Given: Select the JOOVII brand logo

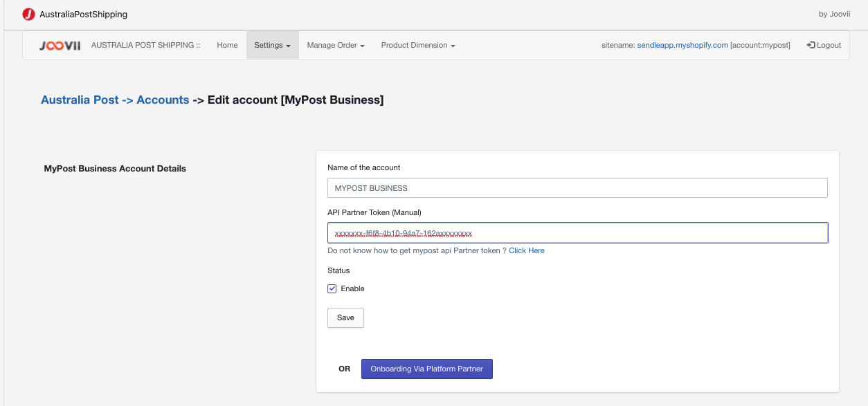Looking at the screenshot, I should click(x=59, y=45).
